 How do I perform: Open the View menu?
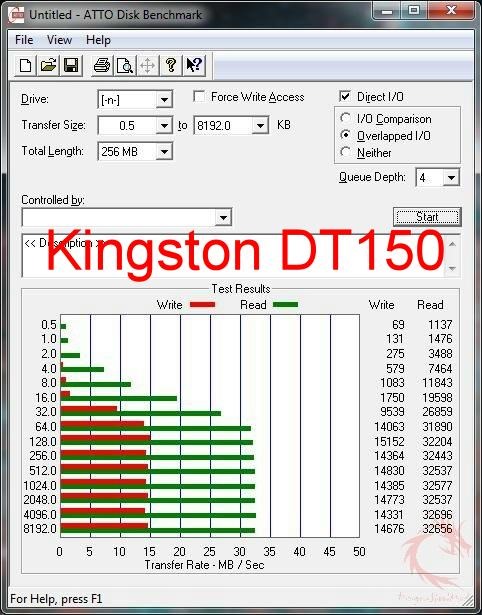tap(59, 40)
